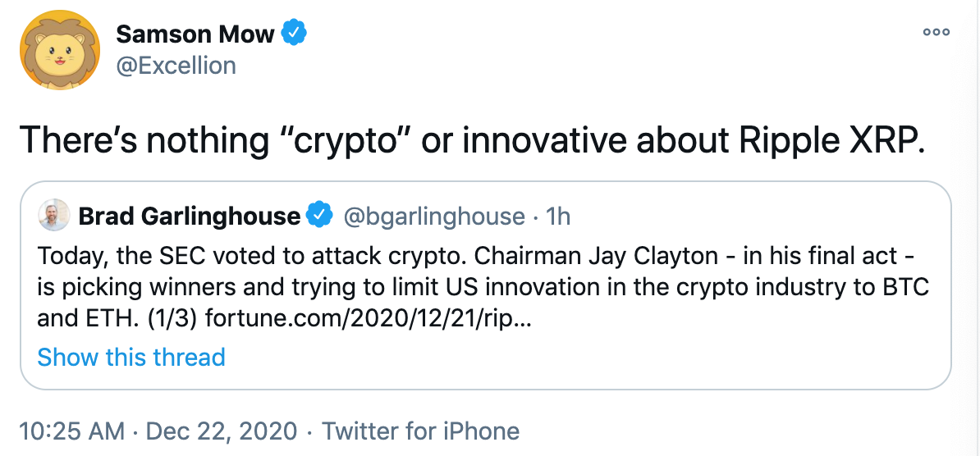Visit the @Excellion handle
The image size is (980, 456).
click(176, 65)
